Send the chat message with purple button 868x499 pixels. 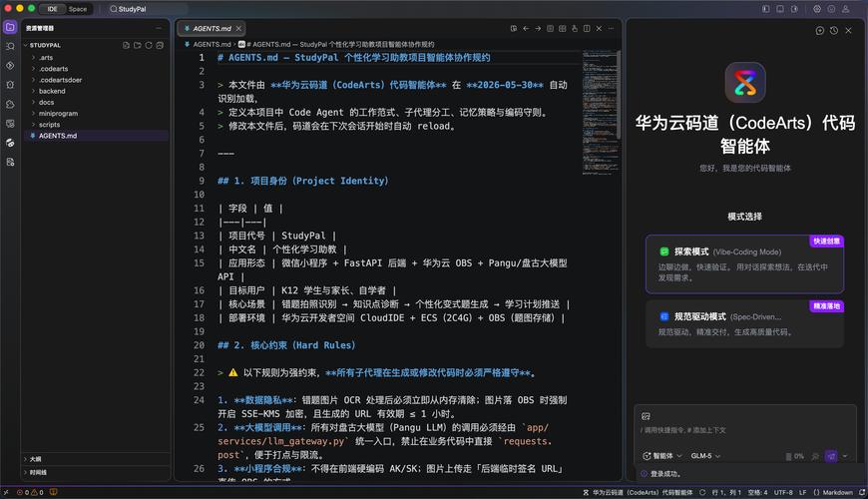(831, 456)
